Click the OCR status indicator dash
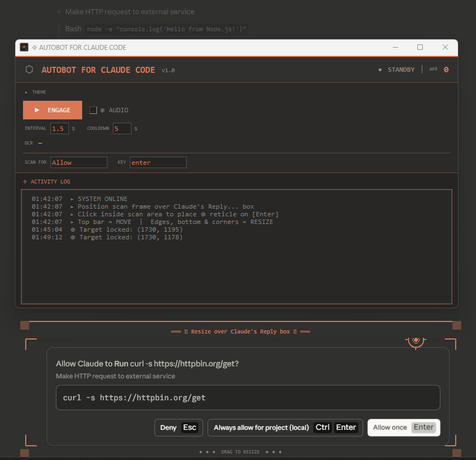Image resolution: width=476 pixels, height=460 pixels. (40, 143)
